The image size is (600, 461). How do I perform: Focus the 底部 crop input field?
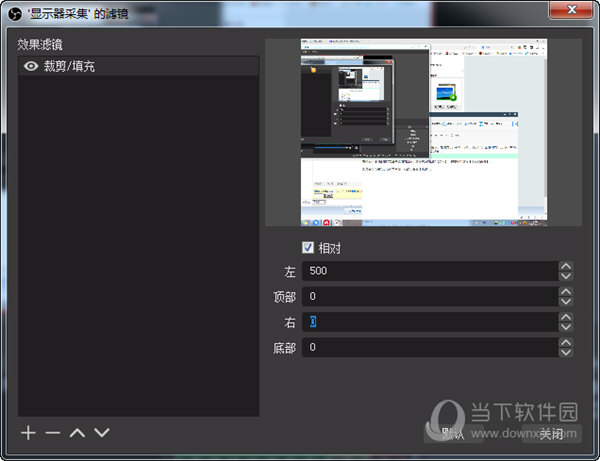(x=430, y=347)
